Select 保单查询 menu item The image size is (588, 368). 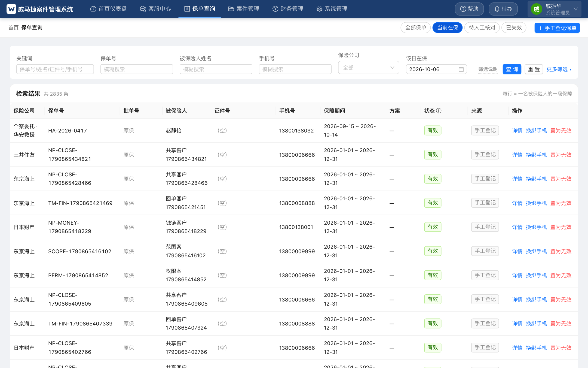[x=200, y=9]
